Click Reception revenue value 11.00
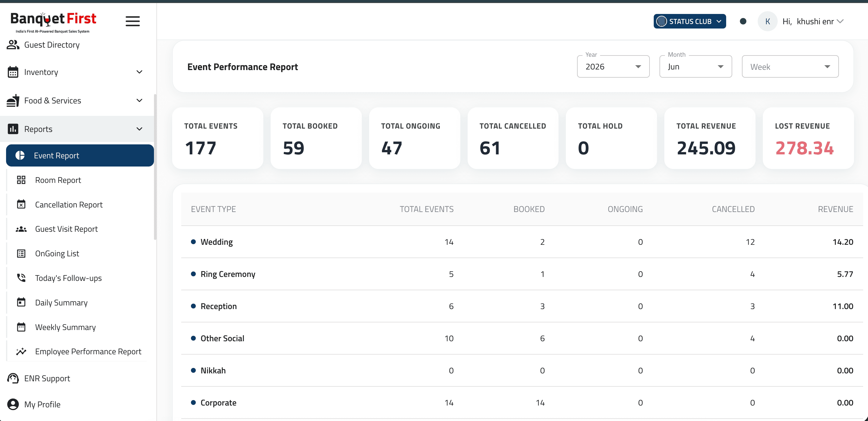The width and height of the screenshot is (868, 421). tap(843, 306)
